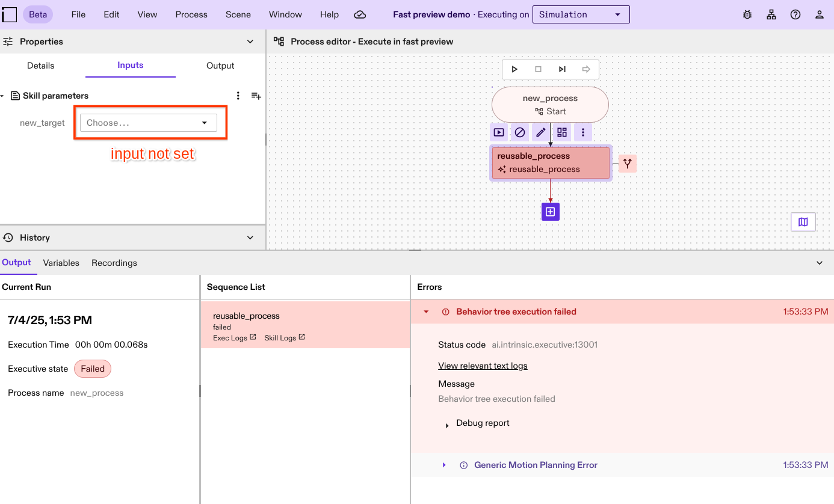The width and height of the screenshot is (834, 504).
Task: Click the add-to-list icon in Skill parameters header
Action: click(256, 96)
